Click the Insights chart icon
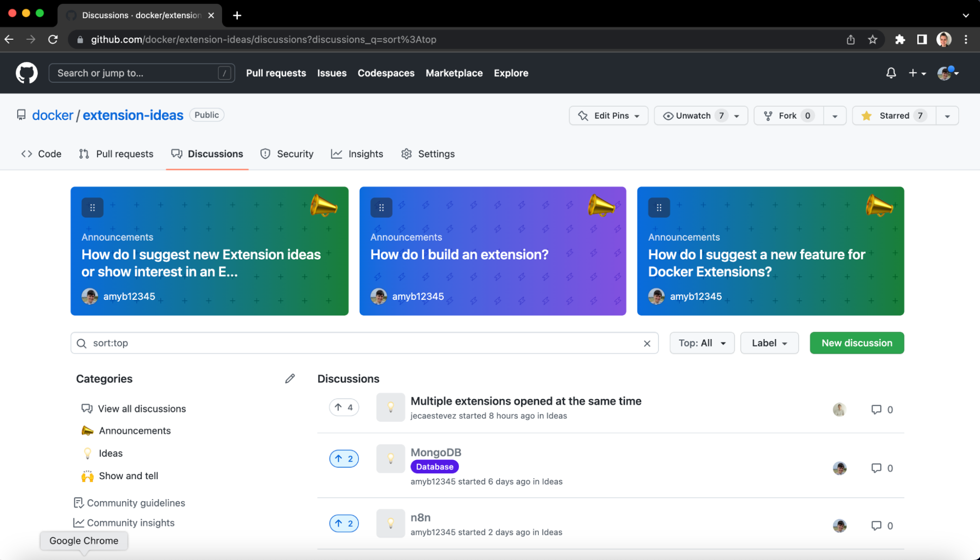 pyautogui.click(x=336, y=154)
